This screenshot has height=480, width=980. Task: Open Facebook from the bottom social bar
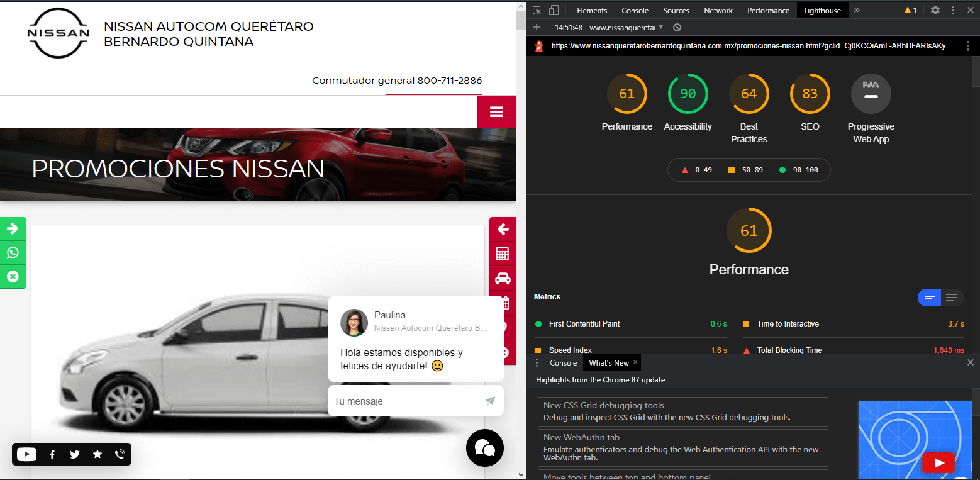pyautogui.click(x=52, y=454)
